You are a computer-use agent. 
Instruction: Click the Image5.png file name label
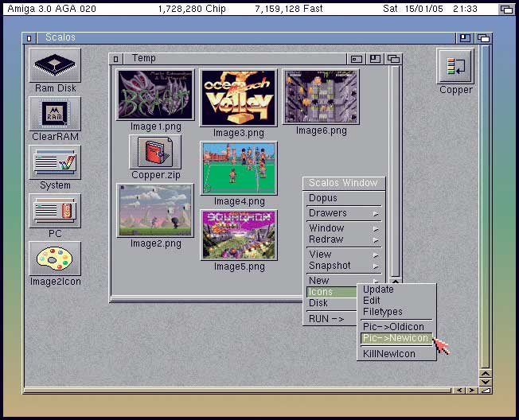240,266
